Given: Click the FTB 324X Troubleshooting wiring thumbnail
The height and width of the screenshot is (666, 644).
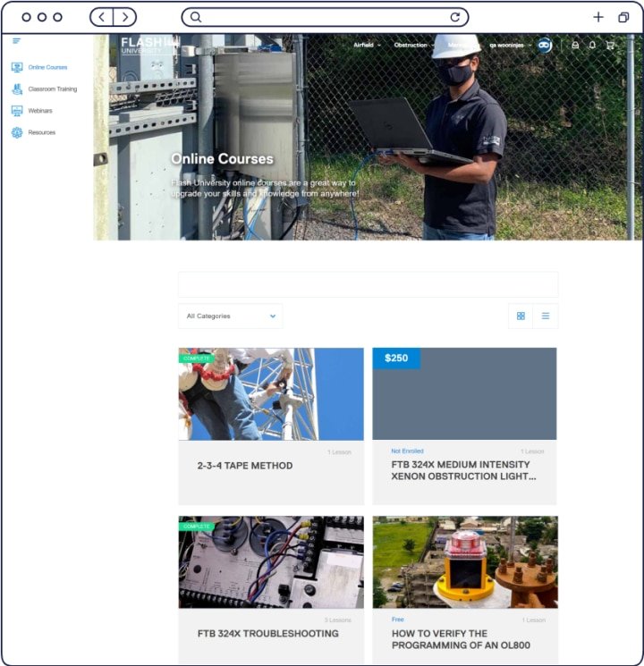Looking at the screenshot, I should [271, 562].
